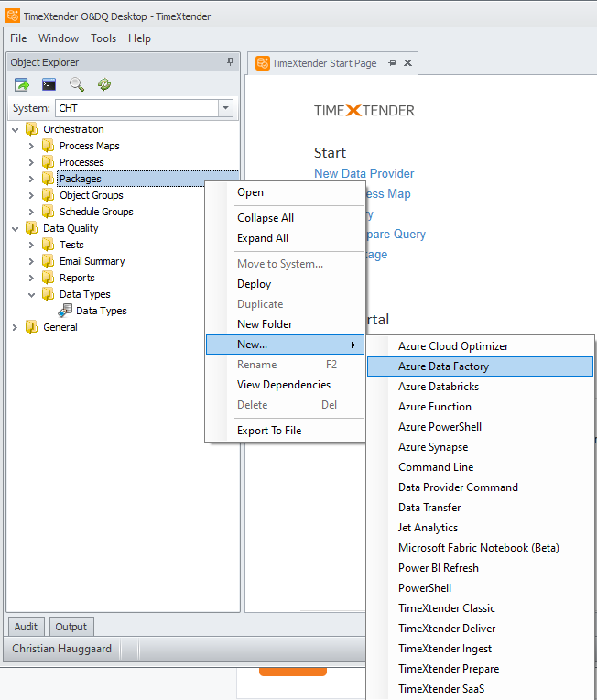Click the New Data Provider link
597x700 pixels.
[x=364, y=173]
